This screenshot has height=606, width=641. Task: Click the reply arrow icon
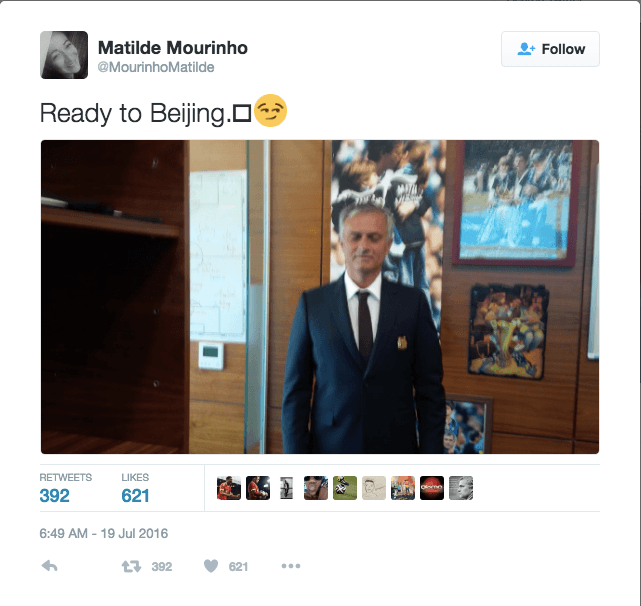tap(49, 566)
